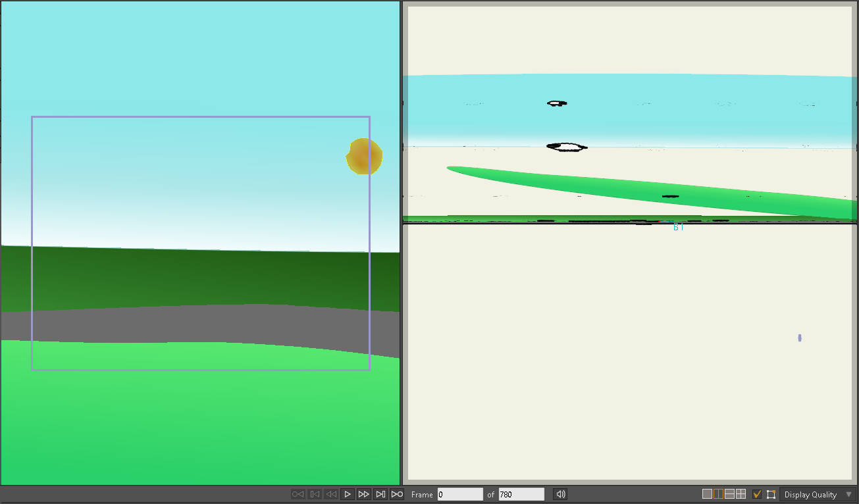
Task: Toggle the orange checkmark option
Action: pos(757,494)
